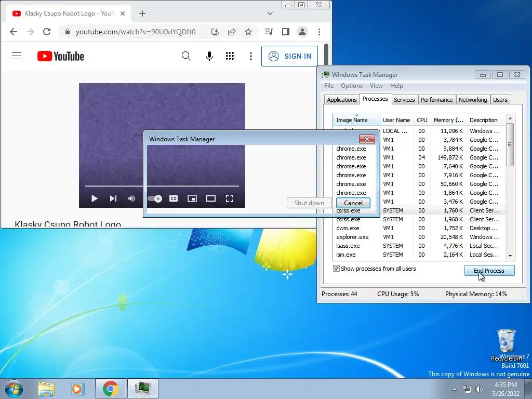
Task: Close the small Task Manager dialog
Action: click(x=367, y=139)
